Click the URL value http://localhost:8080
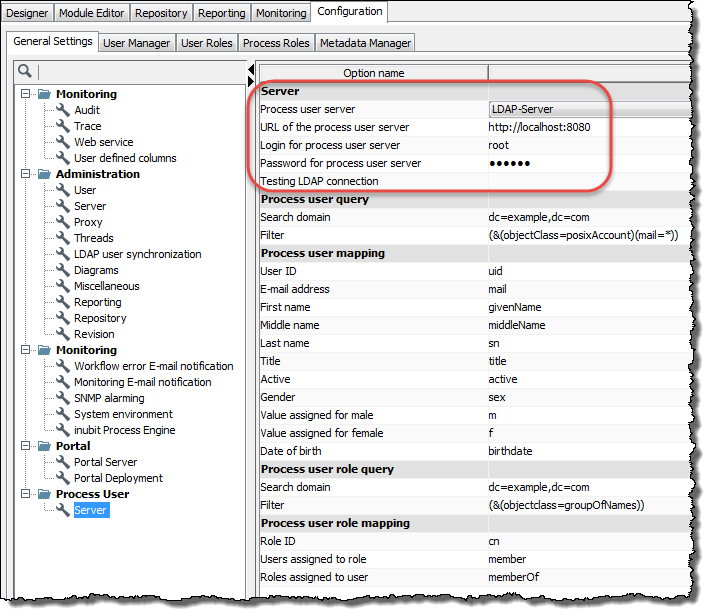Screen dimensions: 711x616 (x=539, y=127)
